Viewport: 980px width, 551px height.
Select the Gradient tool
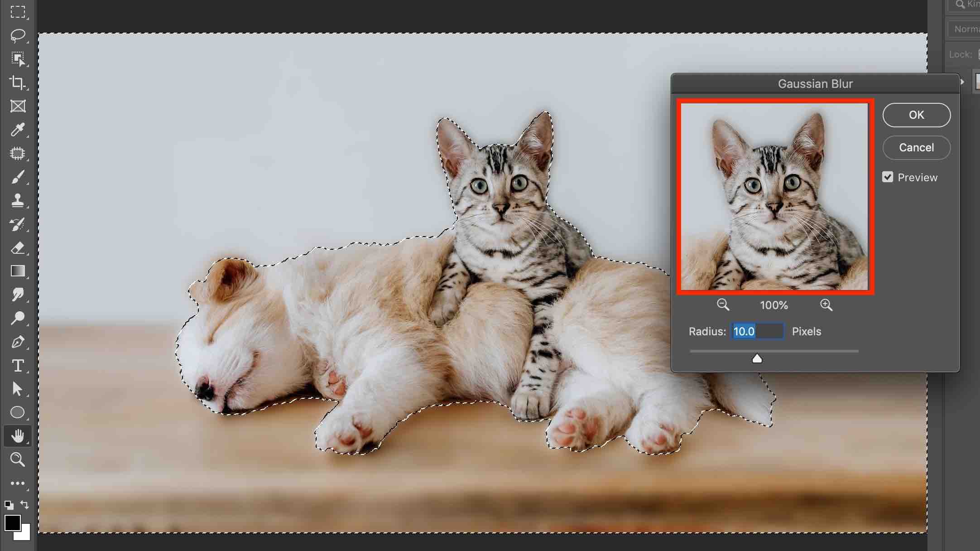(x=18, y=271)
